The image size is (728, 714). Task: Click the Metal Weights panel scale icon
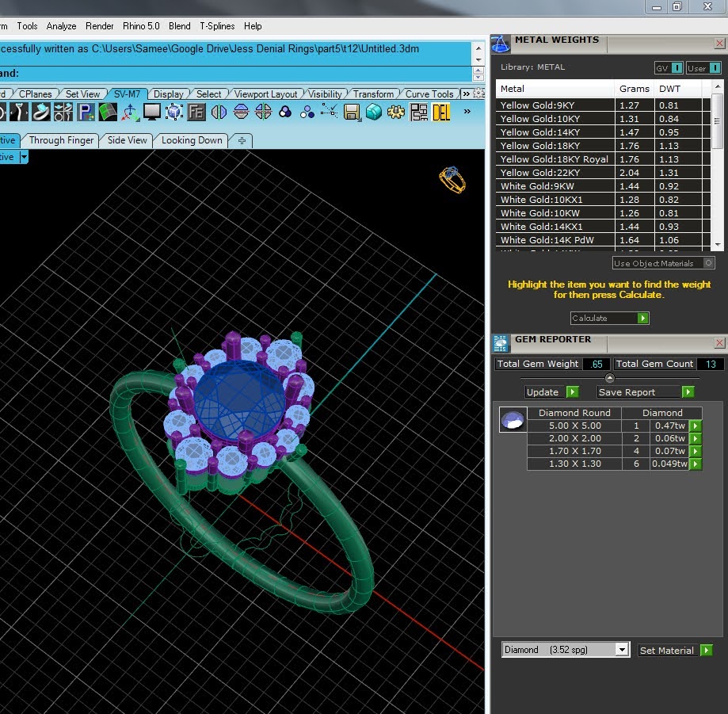click(x=501, y=44)
